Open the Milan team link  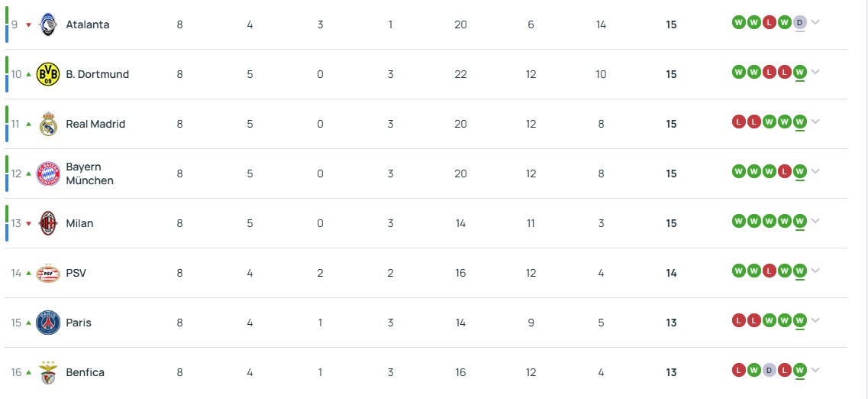(79, 223)
